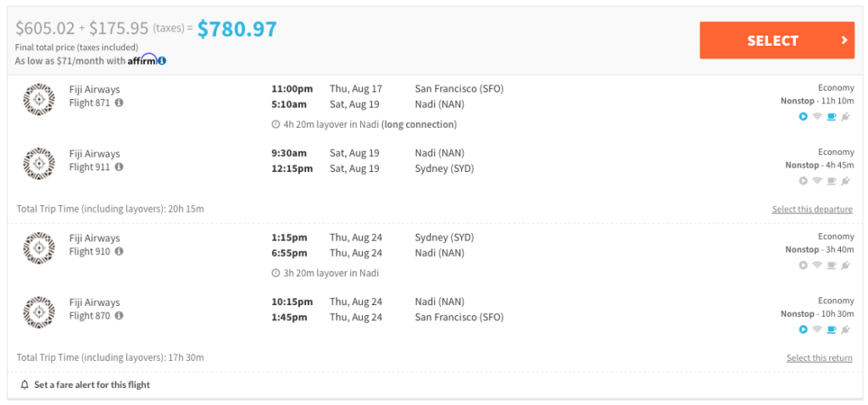Set a fare alert for this flight
The width and height of the screenshot is (868, 405).
pos(92,385)
